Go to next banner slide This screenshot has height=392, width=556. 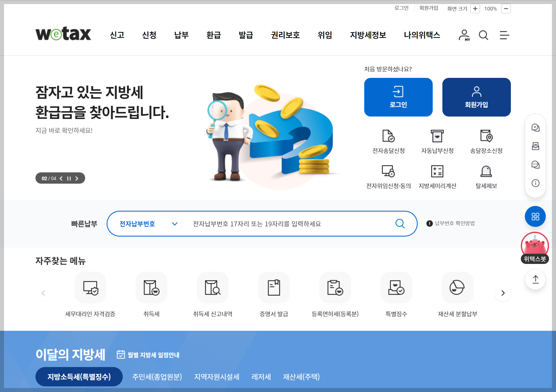[x=77, y=179]
